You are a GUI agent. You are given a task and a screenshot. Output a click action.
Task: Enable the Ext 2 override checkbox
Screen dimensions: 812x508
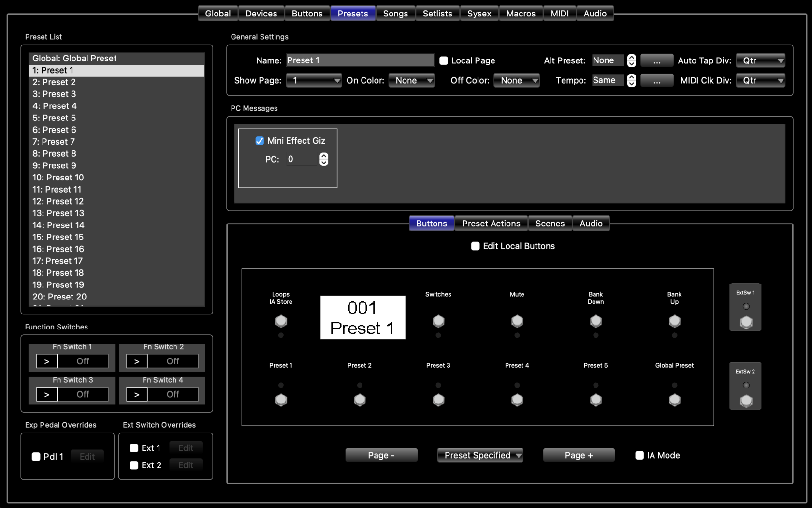click(134, 465)
